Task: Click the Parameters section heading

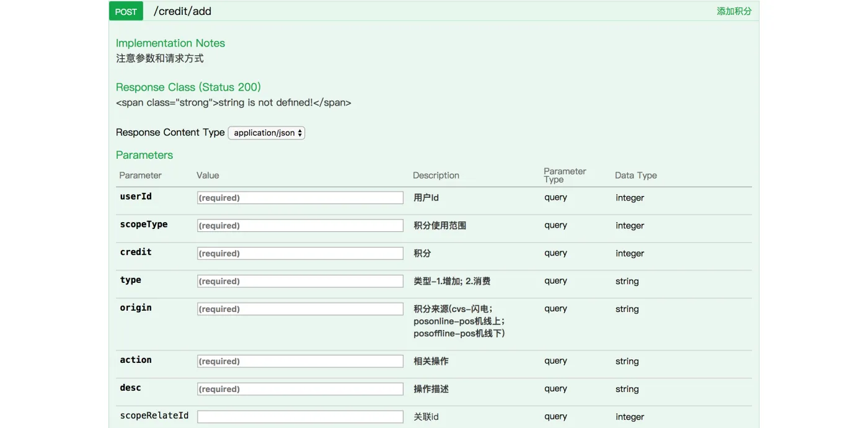Action: (x=144, y=155)
